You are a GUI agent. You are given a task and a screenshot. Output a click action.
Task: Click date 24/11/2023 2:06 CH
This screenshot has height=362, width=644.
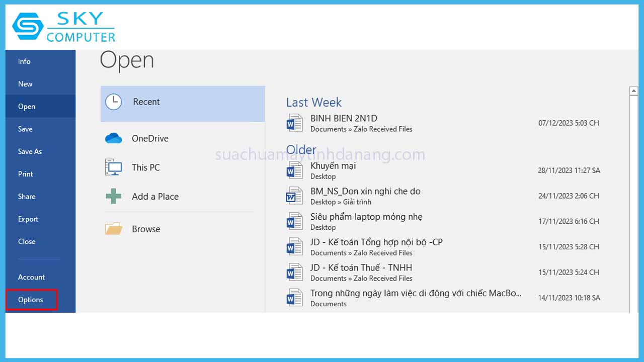569,196
